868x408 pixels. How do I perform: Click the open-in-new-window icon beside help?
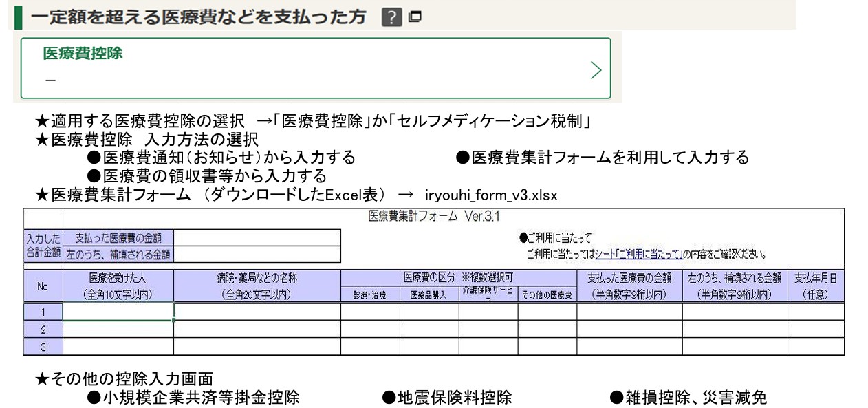415,17
